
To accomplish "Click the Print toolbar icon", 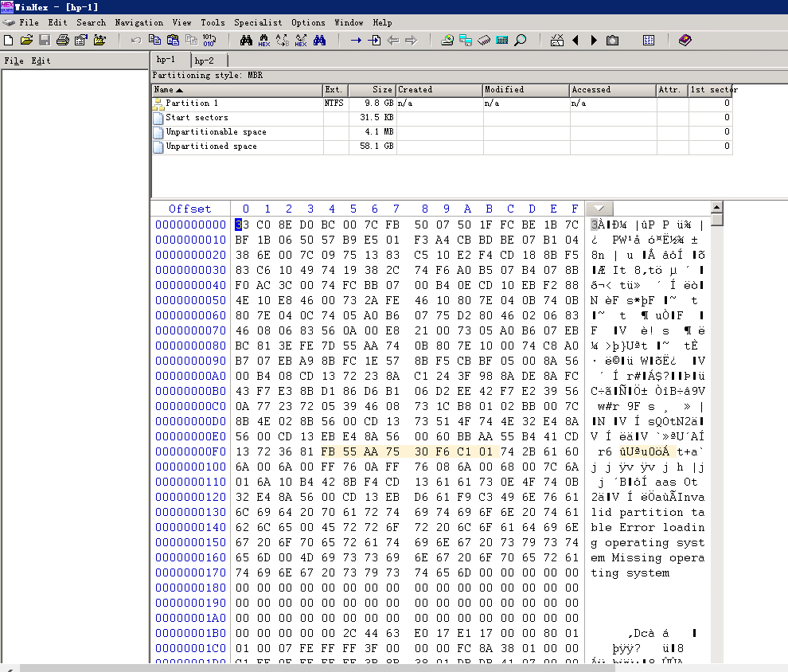I will point(63,41).
